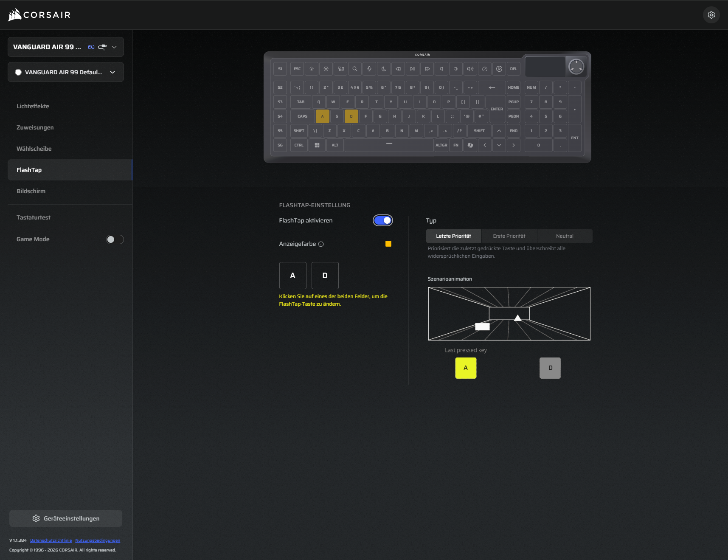Viewport: 728px width, 560px height.
Task: Click the moon sleep key on keyboard
Action: (x=384, y=69)
